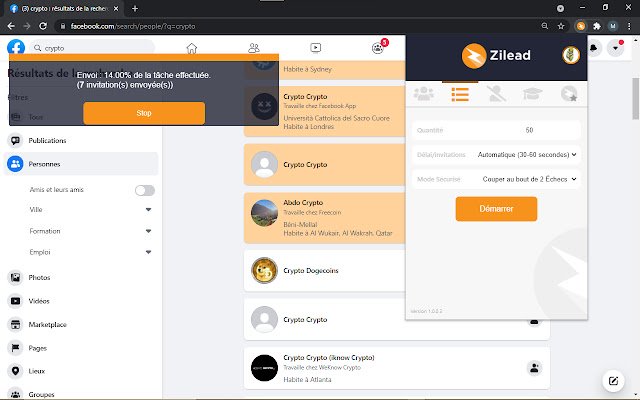Open Crypto Crypto (Iknow Crypto) profile name
This screenshot has height=400, width=640.
point(329,358)
